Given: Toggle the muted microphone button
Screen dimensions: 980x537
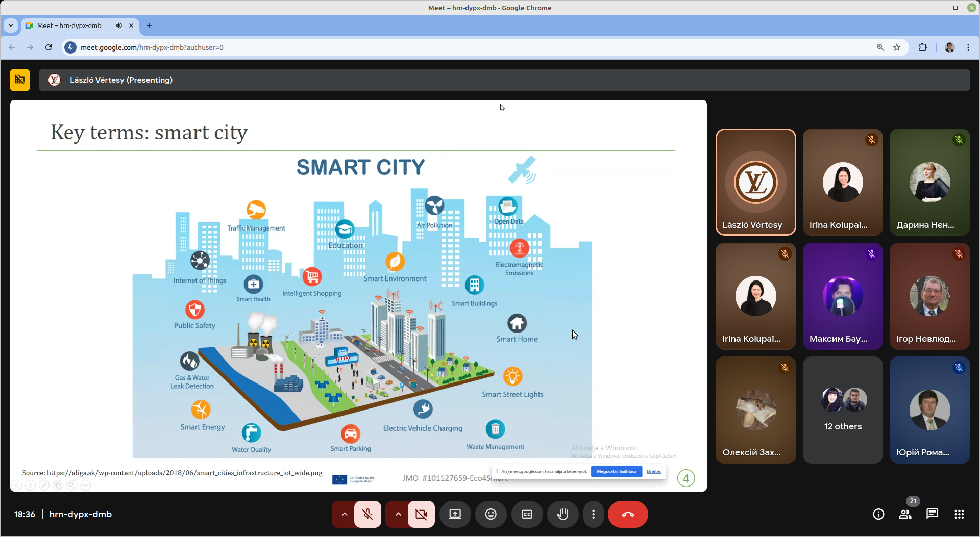Looking at the screenshot, I should 367,514.
